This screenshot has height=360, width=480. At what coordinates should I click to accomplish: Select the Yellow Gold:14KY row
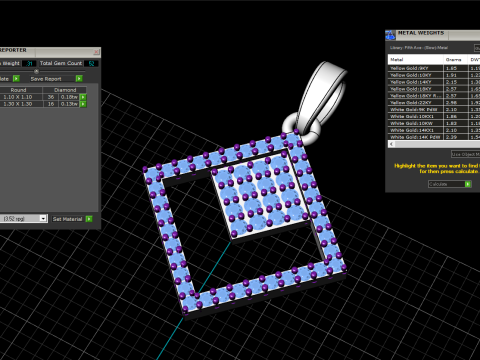coord(433,82)
